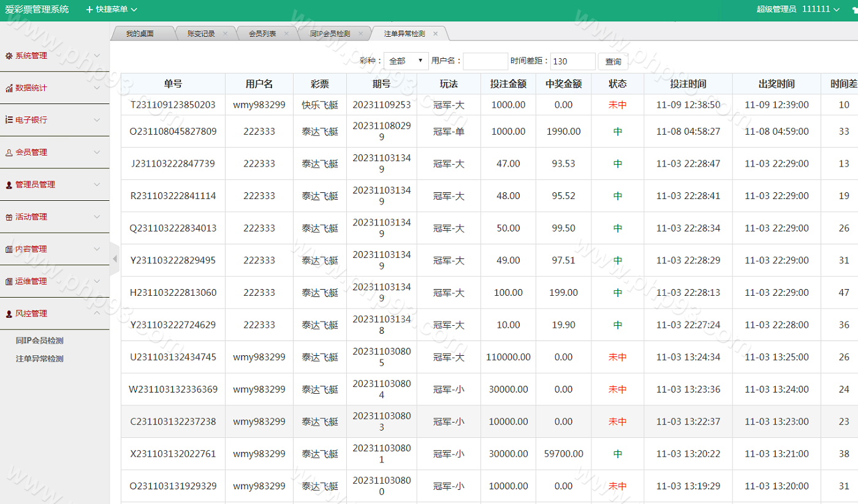This screenshot has width=858, height=504.
Task: Close the 同IP会员检测 tab
Action: pyautogui.click(x=360, y=34)
